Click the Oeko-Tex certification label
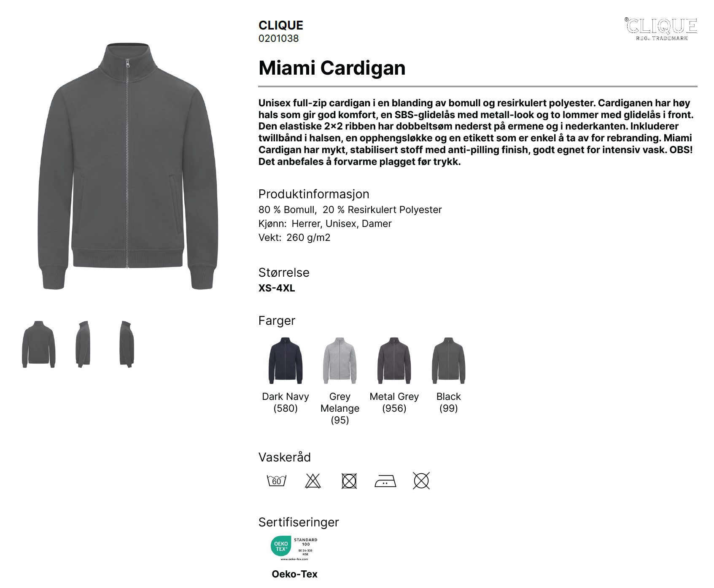Viewport: 714px width, 588px height. pos(294,574)
